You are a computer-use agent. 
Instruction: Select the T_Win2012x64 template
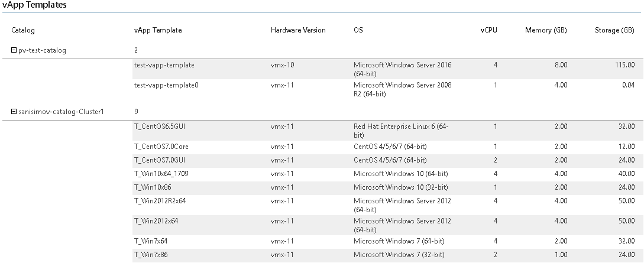point(156,221)
